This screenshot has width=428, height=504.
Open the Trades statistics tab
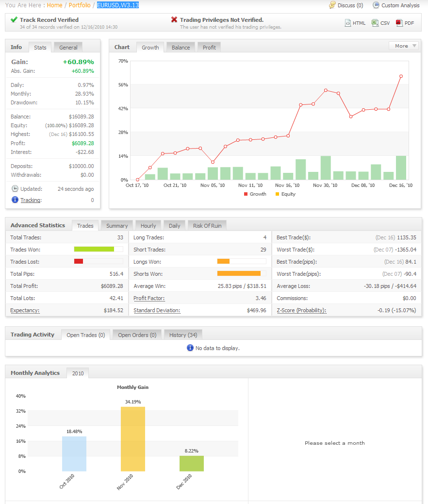[x=85, y=226]
